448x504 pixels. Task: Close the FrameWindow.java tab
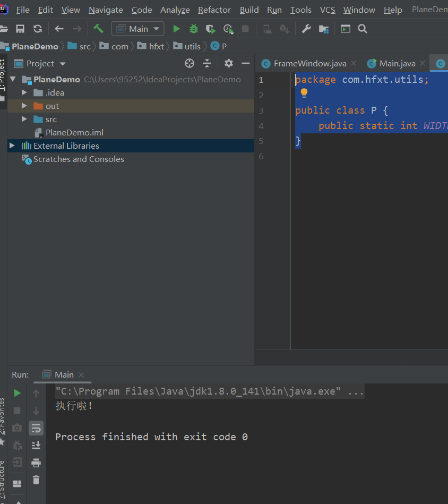tap(354, 63)
